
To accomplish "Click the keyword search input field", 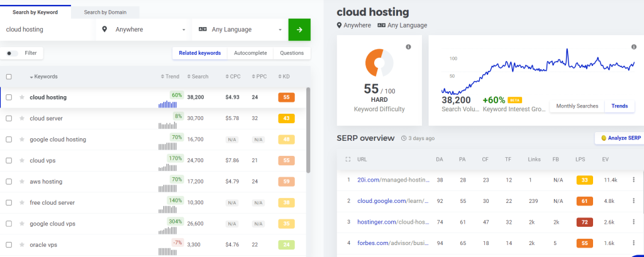I will [46, 30].
